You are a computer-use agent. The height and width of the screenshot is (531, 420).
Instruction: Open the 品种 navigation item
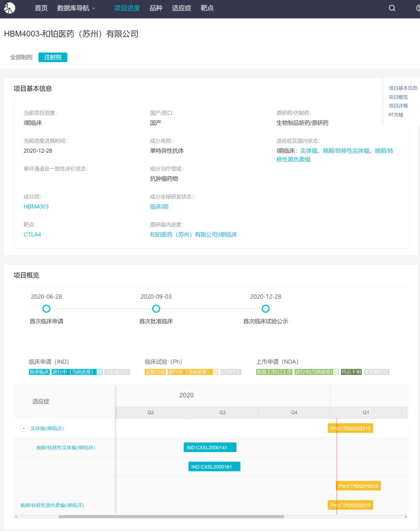pyautogui.click(x=156, y=8)
